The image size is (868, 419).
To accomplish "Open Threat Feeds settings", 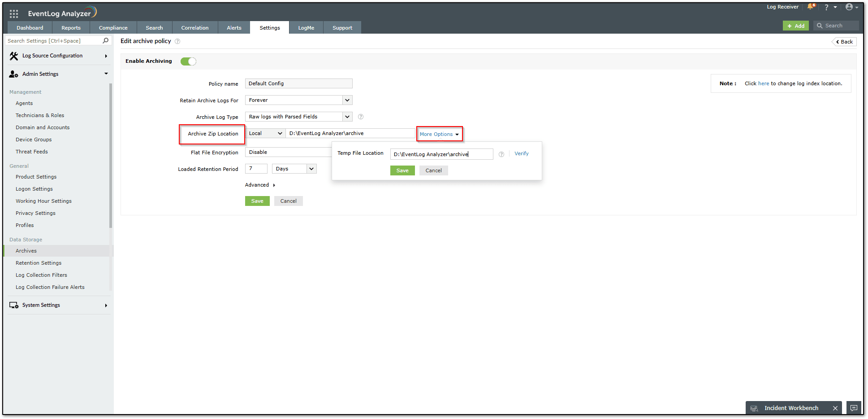I will point(32,152).
